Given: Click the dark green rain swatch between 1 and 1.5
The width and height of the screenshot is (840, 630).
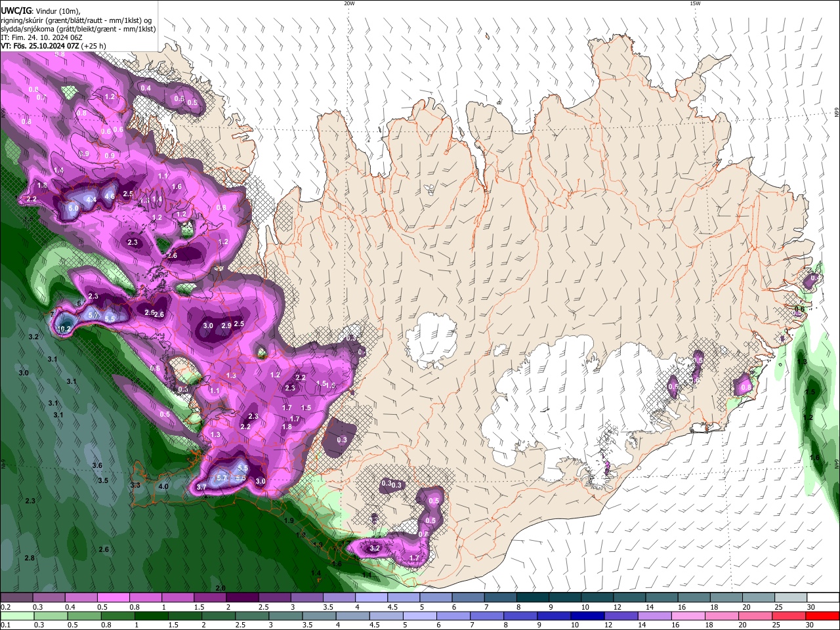Looking at the screenshot, I should [x=152, y=616].
